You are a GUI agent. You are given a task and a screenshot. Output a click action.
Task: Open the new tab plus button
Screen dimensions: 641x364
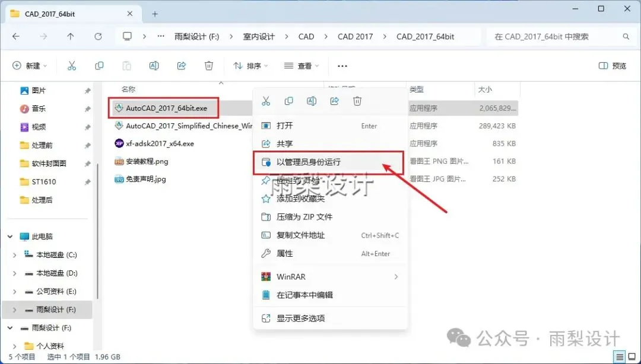(x=155, y=14)
